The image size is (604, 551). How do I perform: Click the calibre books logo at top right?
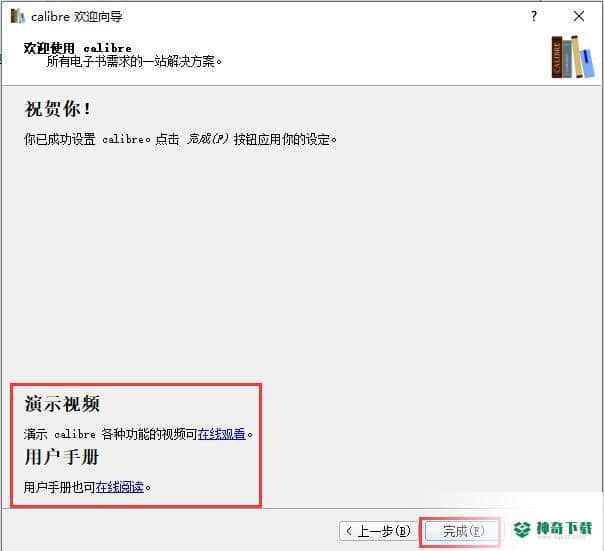pos(572,57)
